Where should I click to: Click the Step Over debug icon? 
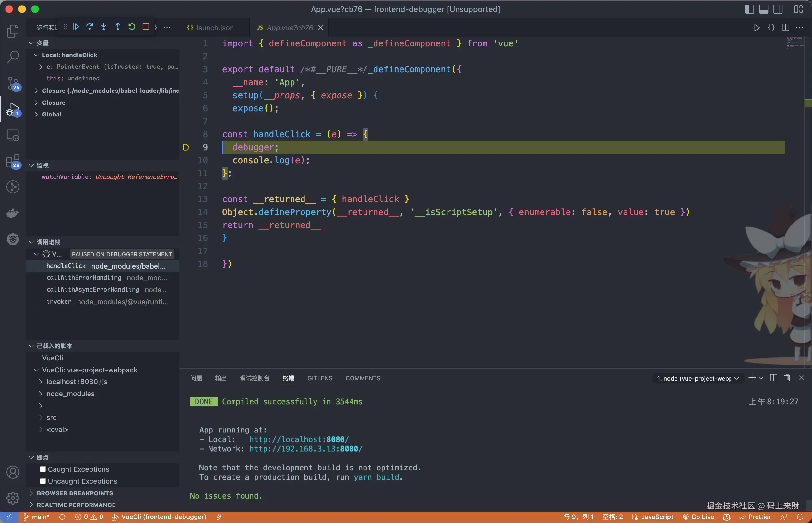pyautogui.click(x=90, y=27)
